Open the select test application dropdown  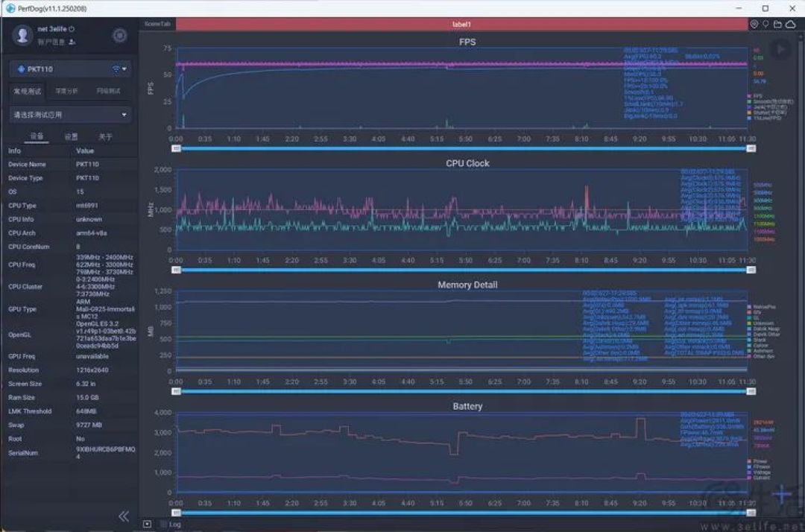point(70,115)
